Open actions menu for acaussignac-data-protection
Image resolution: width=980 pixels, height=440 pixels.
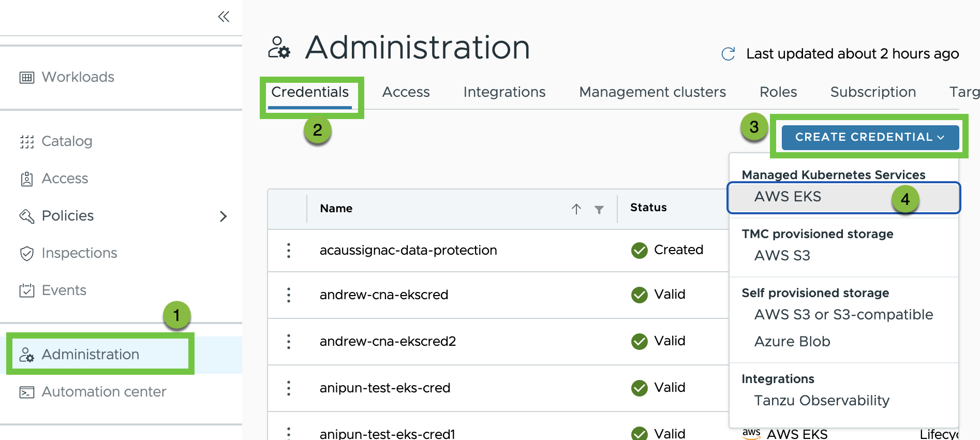click(289, 251)
